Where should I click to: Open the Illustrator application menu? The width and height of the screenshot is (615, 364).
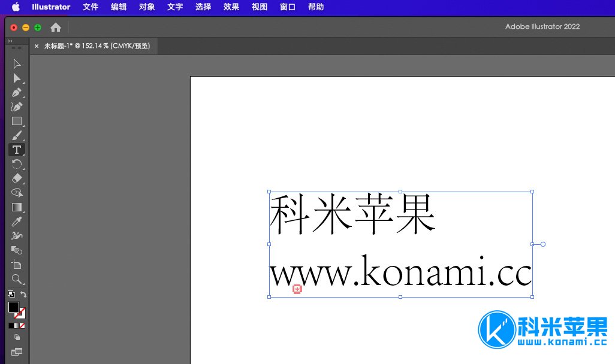51,7
